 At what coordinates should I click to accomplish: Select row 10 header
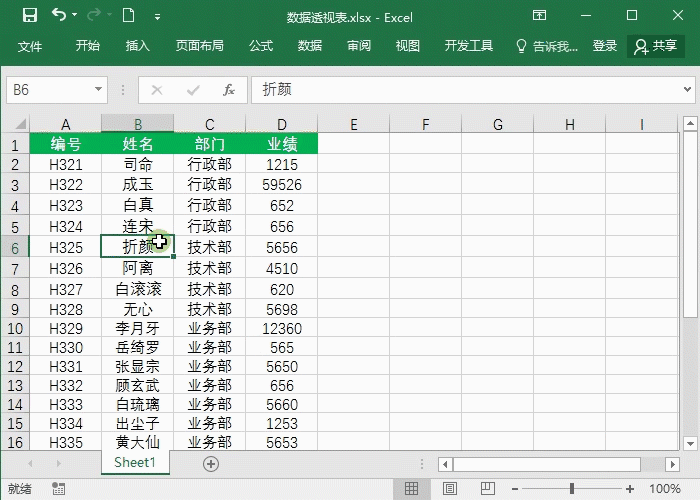(15, 329)
